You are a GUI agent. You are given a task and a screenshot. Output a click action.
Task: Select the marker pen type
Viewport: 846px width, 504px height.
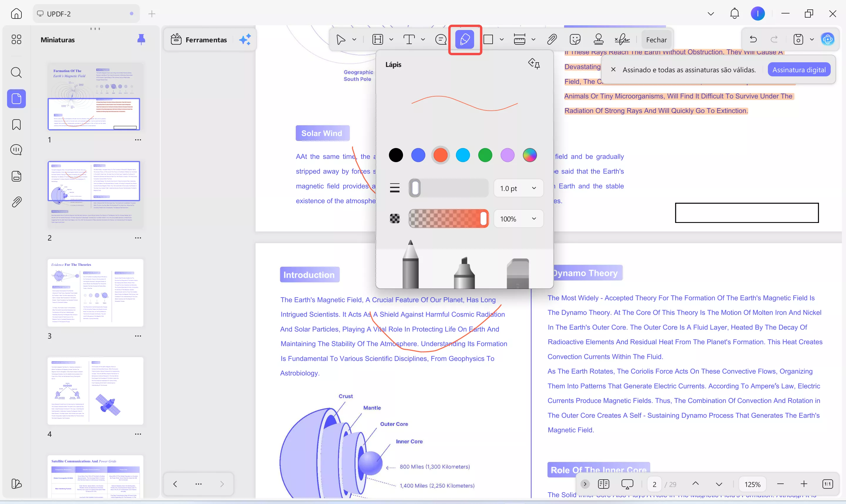[x=464, y=273]
